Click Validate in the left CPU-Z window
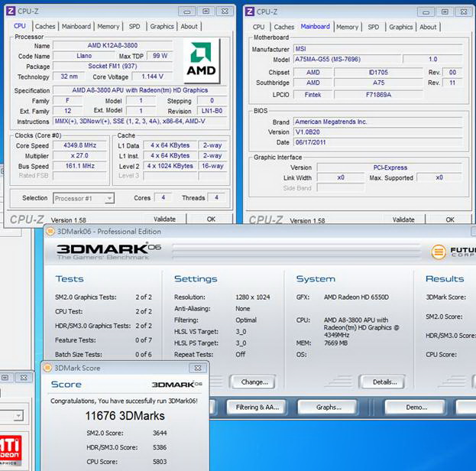This screenshot has height=471, width=476. [164, 219]
